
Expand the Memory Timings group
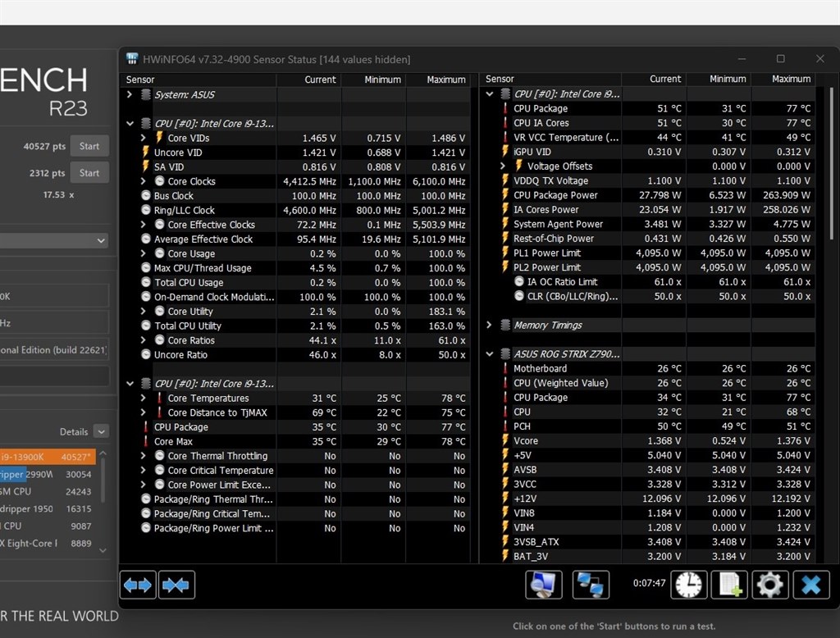point(489,326)
